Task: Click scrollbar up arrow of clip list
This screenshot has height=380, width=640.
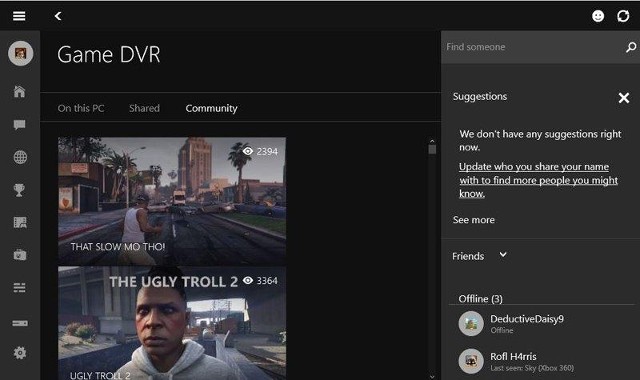Action: click(432, 141)
